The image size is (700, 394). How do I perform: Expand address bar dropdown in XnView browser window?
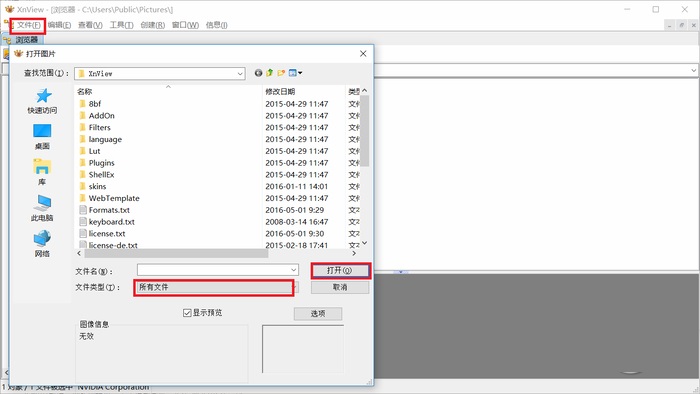(693, 70)
